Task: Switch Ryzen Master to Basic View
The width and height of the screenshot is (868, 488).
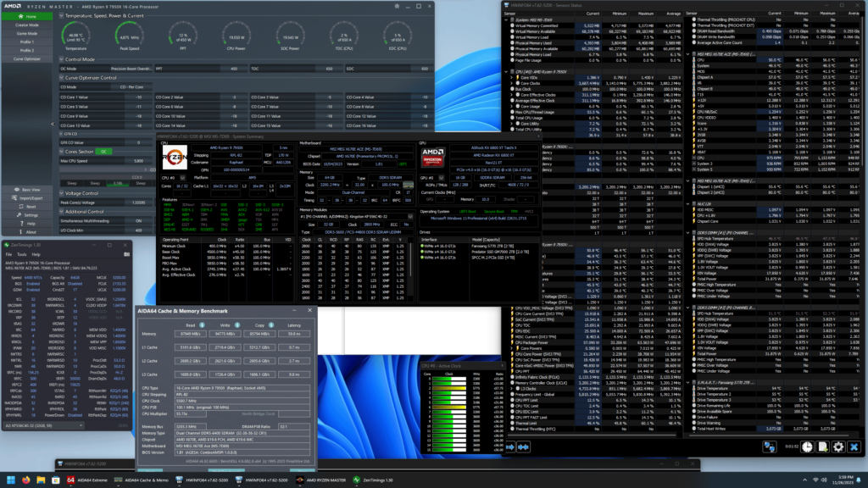Action: pos(26,189)
